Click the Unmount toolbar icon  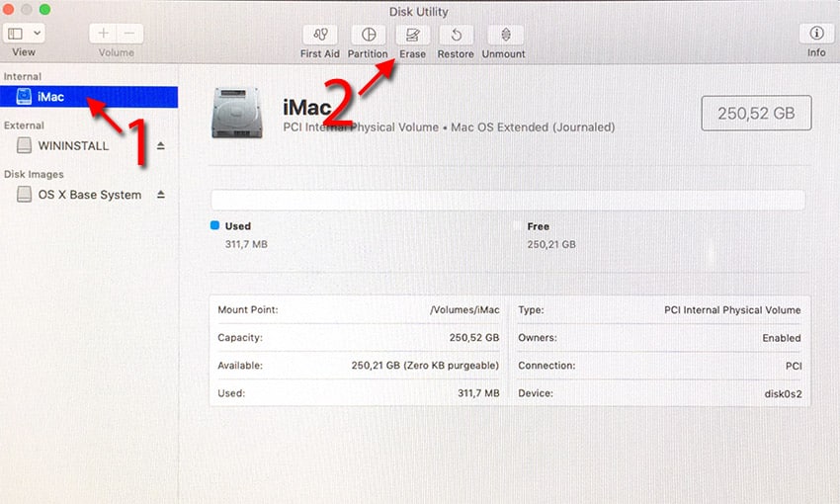pyautogui.click(x=503, y=34)
